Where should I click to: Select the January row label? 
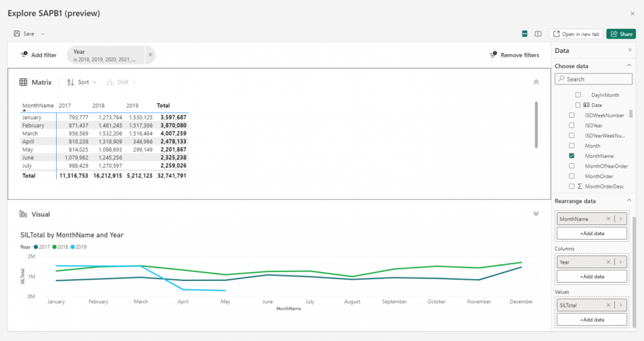click(32, 117)
